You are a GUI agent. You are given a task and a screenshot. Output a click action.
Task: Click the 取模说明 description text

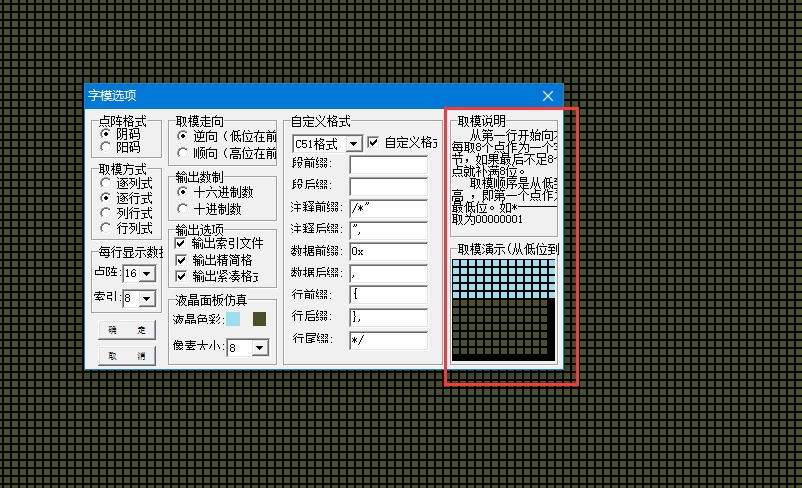point(504,177)
